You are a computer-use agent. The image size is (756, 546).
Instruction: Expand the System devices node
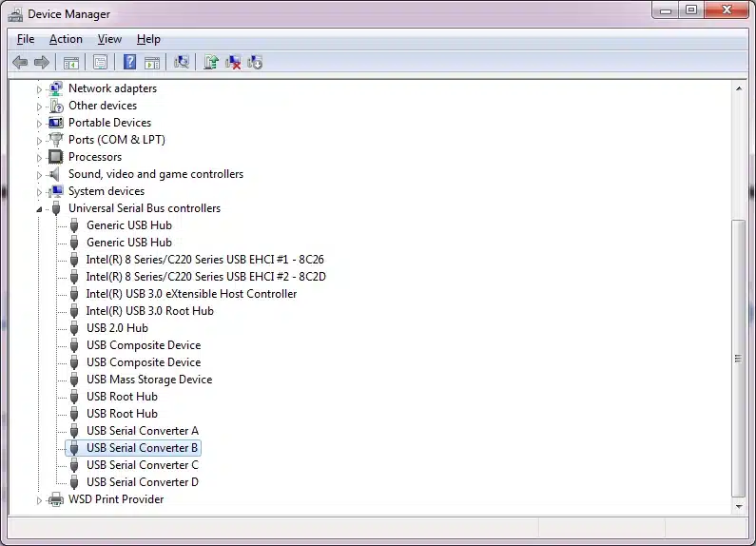click(39, 192)
